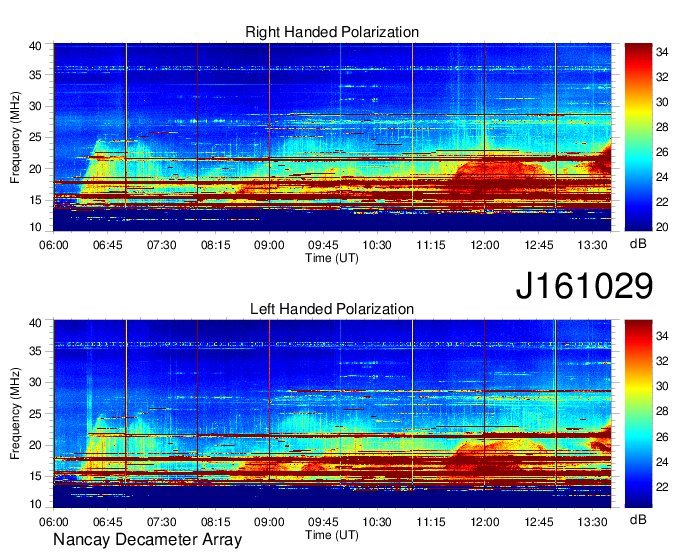
Task: Click the 12:45 time tick of the Right Handed plot
Action: point(539,245)
